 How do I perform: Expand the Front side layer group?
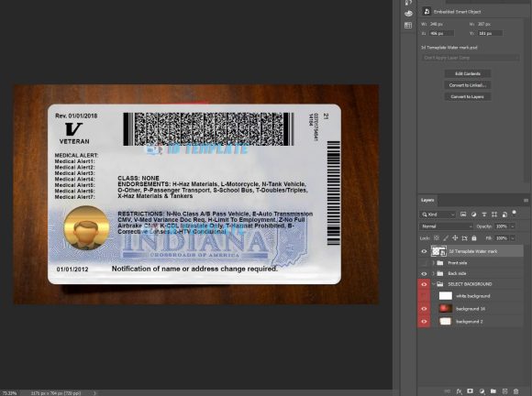coord(433,263)
